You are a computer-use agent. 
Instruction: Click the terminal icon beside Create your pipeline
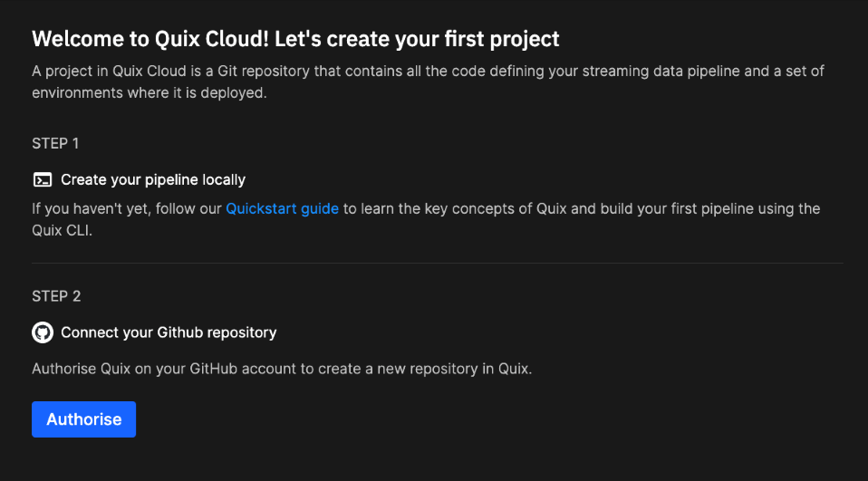pos(42,179)
